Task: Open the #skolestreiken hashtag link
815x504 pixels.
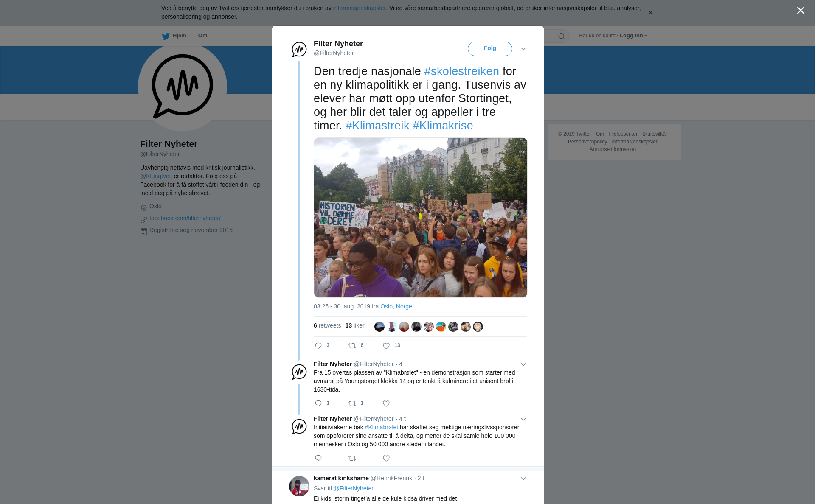Action: tap(461, 71)
